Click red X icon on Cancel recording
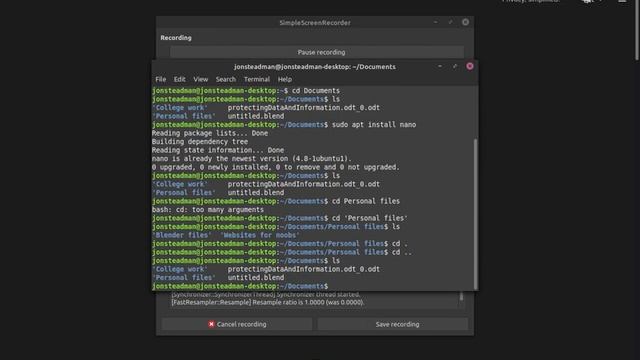The height and width of the screenshot is (360, 640). 211,324
